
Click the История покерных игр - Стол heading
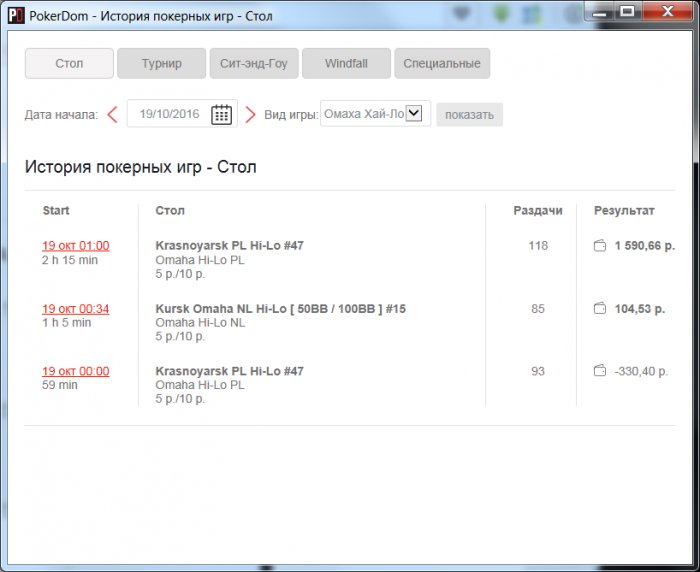click(141, 167)
